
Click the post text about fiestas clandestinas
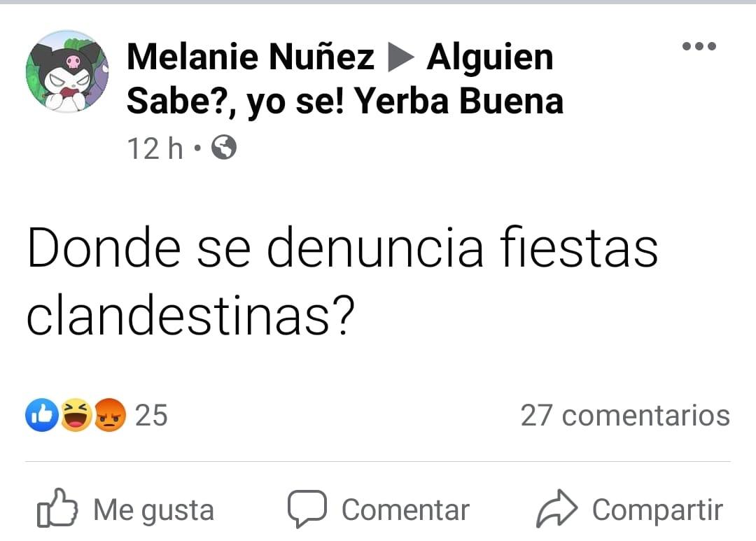(x=342, y=281)
